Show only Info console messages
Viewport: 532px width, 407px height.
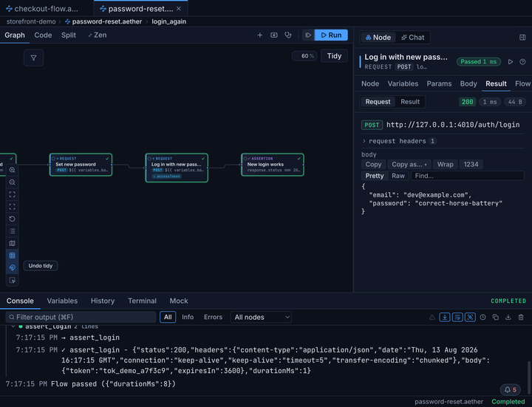click(188, 317)
